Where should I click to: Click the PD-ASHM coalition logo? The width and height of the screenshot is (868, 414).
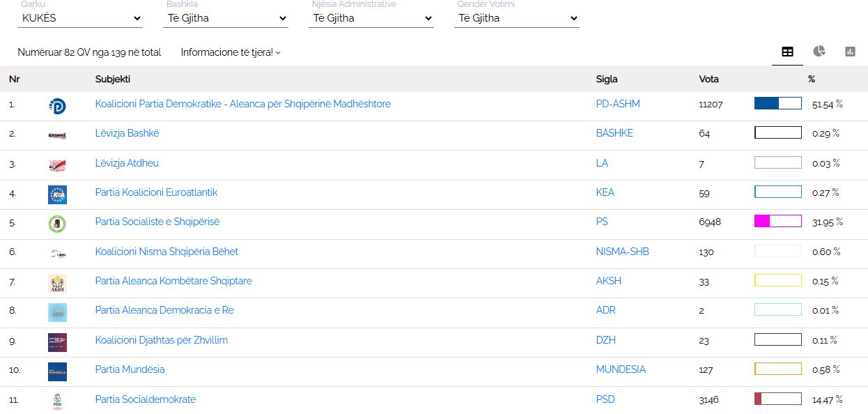tap(57, 106)
